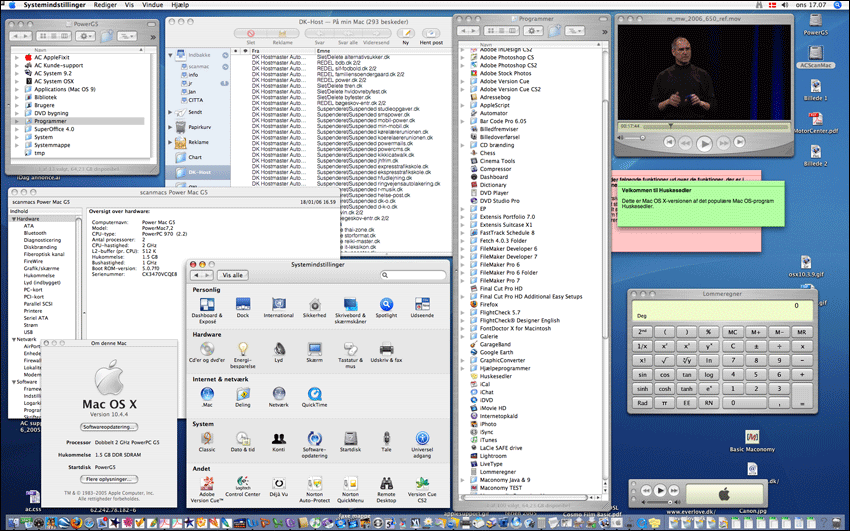
Task: Open Energibesparelse lightbulb icon
Action: tap(242, 348)
